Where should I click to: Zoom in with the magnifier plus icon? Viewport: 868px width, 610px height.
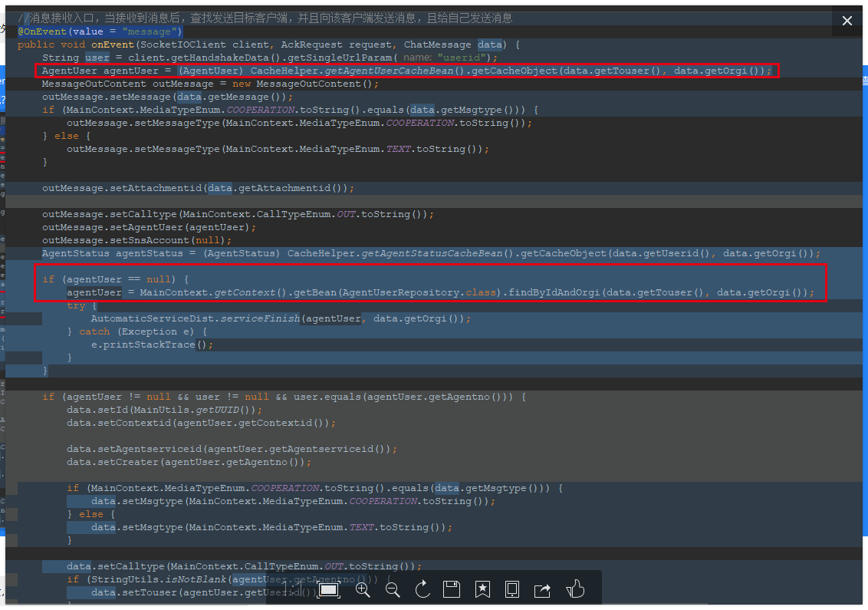363,589
